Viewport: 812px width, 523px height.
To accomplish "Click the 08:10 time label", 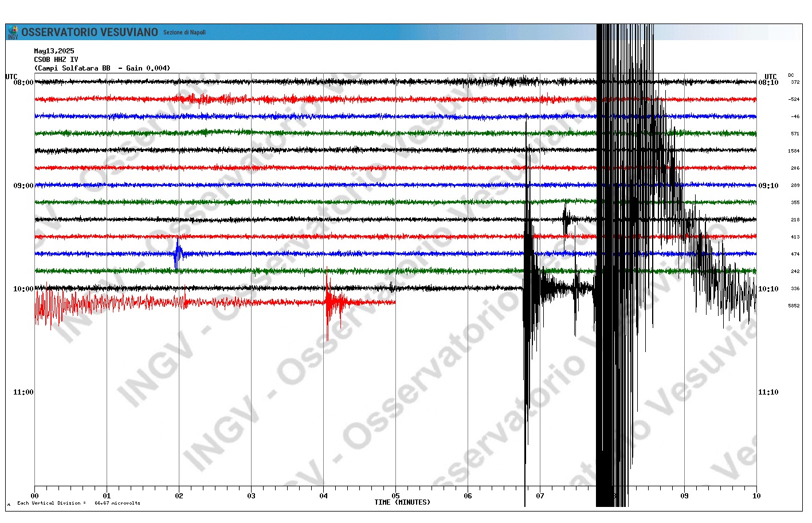I will 768,83.
